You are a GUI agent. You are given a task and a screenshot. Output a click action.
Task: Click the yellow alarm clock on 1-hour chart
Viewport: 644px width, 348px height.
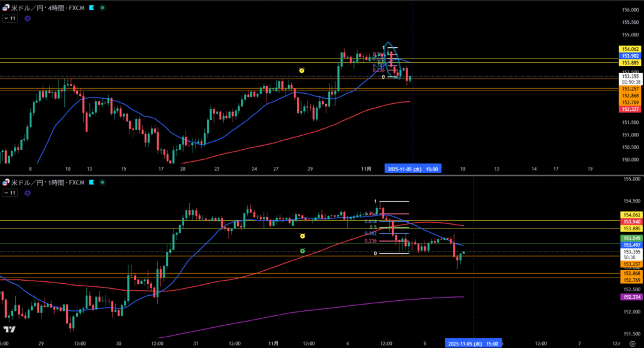click(x=303, y=236)
